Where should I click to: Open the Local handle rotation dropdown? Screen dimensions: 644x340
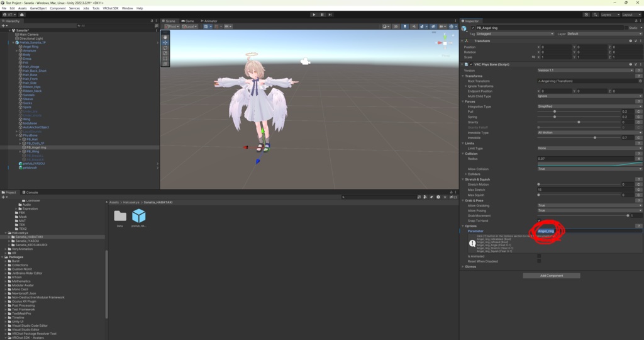(189, 26)
